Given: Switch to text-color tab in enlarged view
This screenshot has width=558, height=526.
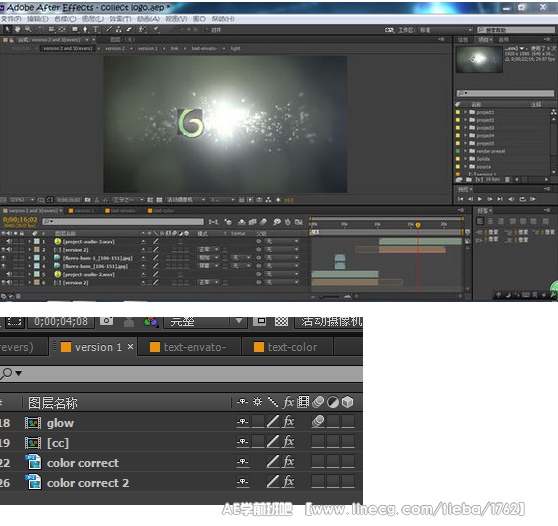Looking at the screenshot, I should 288,347.
